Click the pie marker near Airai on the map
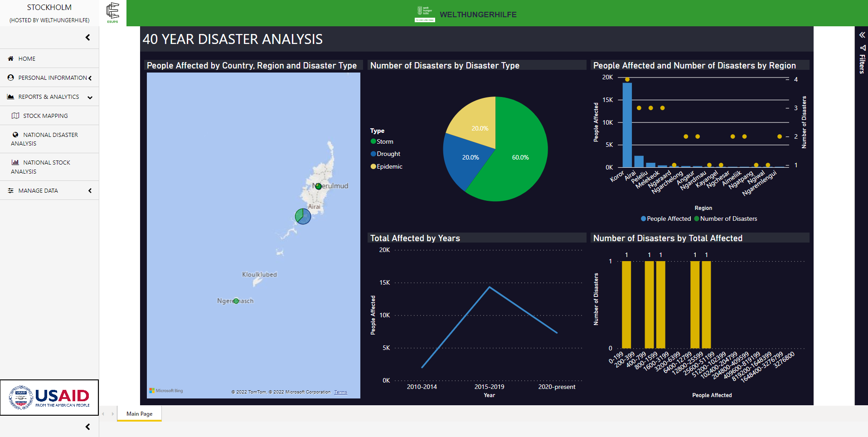The height and width of the screenshot is (437, 868). [302, 216]
